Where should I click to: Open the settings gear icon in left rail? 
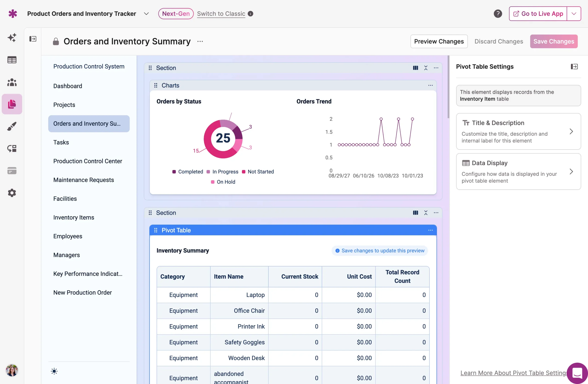coord(12,193)
